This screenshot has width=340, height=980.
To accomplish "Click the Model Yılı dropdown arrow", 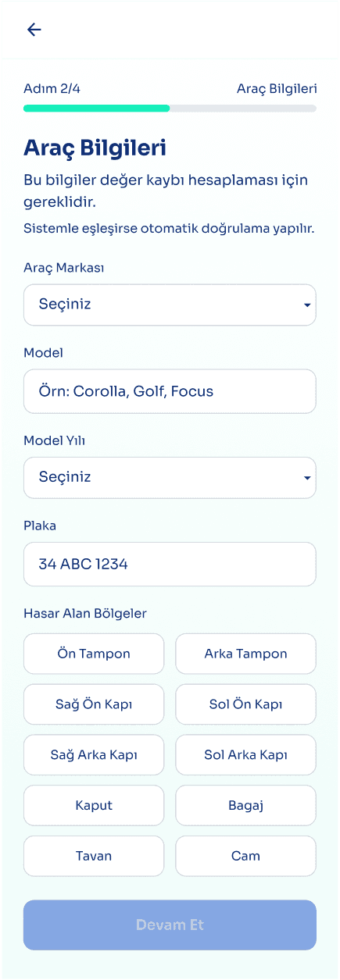I will click(x=307, y=478).
